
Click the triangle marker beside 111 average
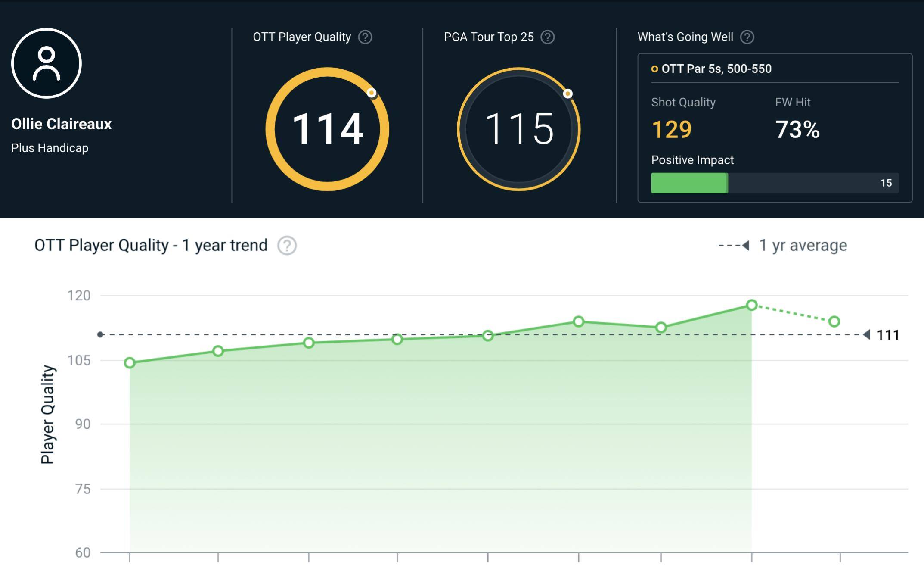[867, 335]
